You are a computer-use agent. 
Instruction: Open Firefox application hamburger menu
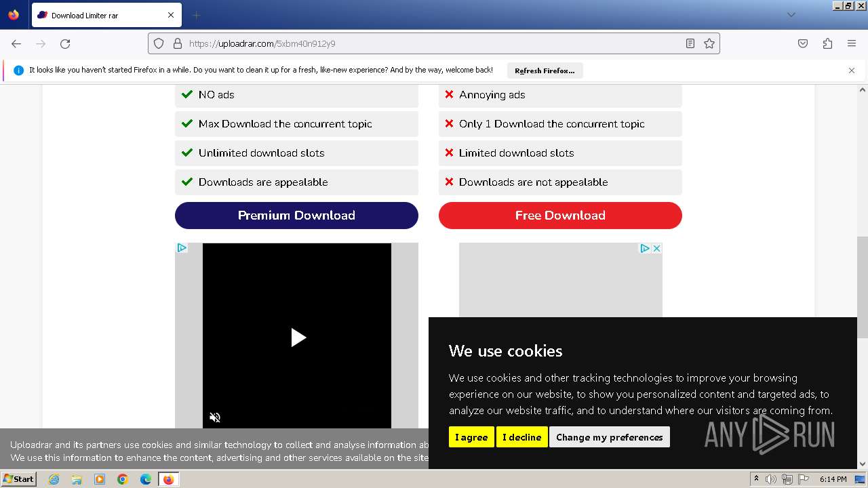852,43
